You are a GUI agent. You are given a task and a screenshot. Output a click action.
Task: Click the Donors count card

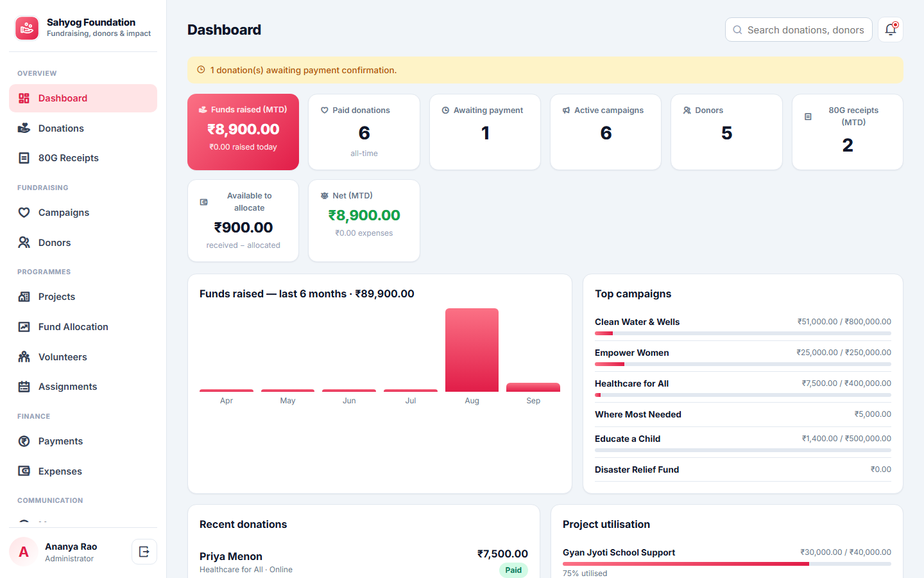click(726, 132)
